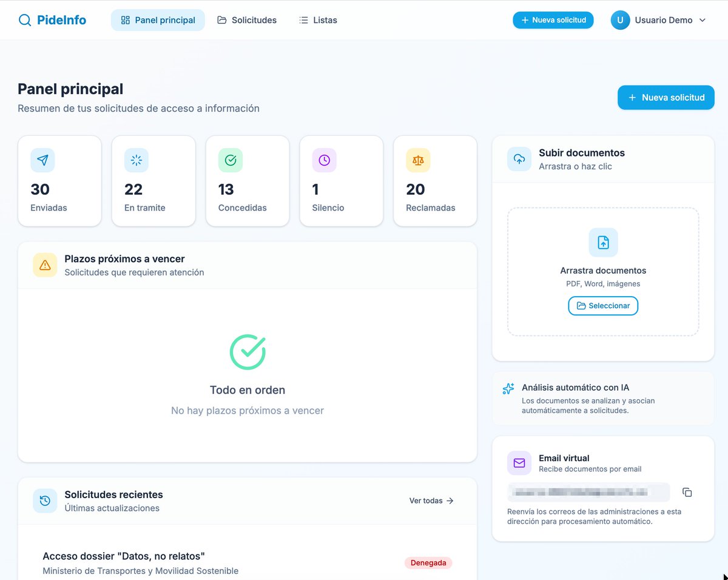This screenshot has width=728, height=580.
Task: Click the spinner En tramite icon
Action: pos(136,160)
